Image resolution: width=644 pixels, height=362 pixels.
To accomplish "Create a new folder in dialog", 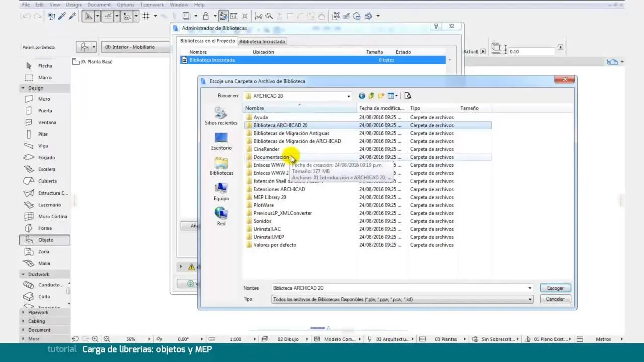I will [x=381, y=96].
